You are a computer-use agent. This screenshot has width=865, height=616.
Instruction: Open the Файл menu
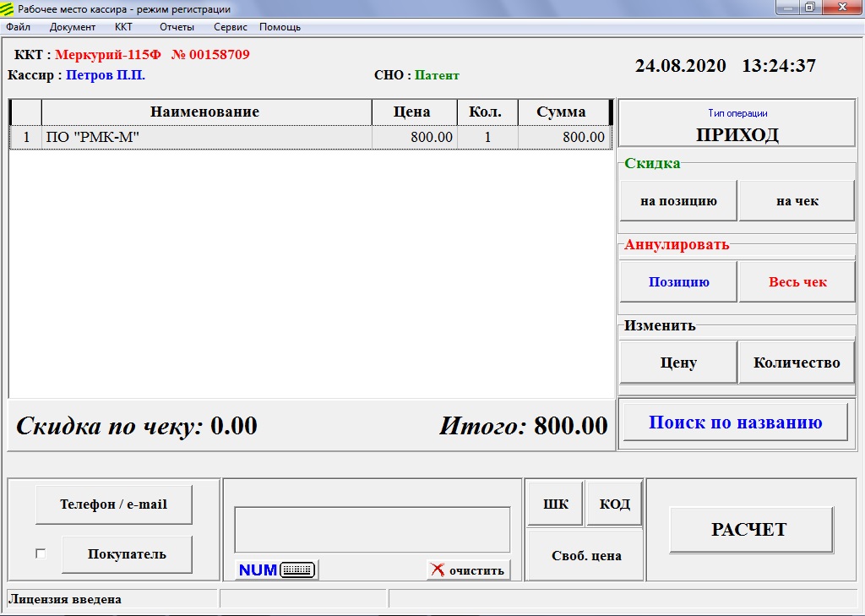coord(18,27)
